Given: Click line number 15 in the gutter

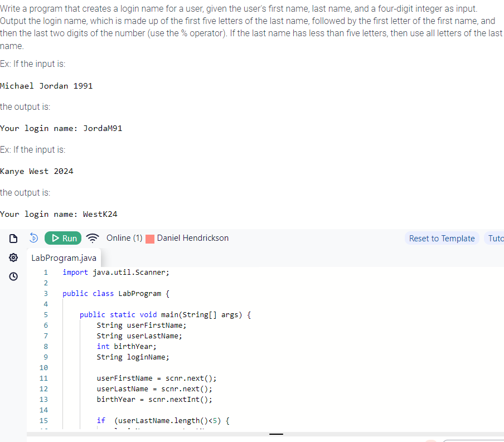Looking at the screenshot, I should click(43, 421).
